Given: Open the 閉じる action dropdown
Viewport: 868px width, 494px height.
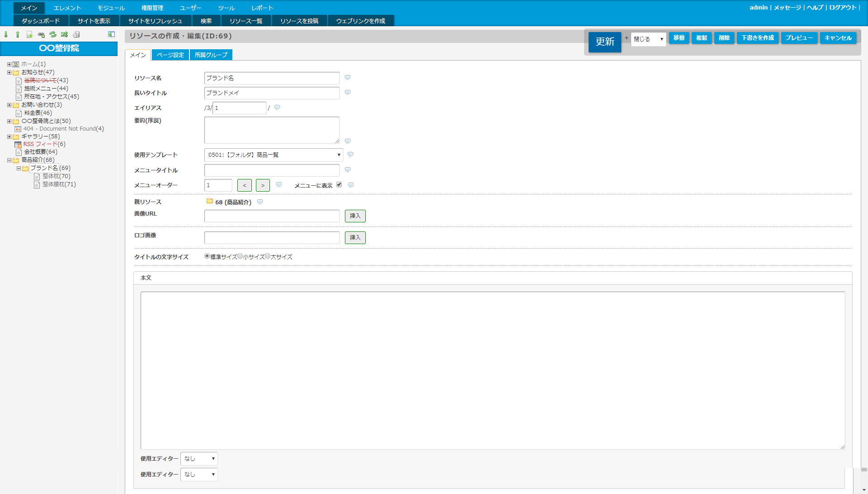Looking at the screenshot, I should tap(648, 39).
